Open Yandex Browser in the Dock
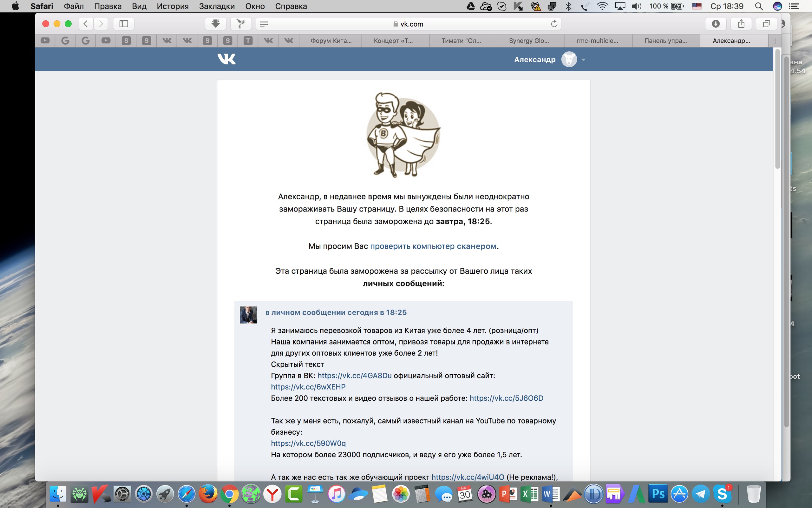This screenshot has height=508, width=812. [272, 494]
